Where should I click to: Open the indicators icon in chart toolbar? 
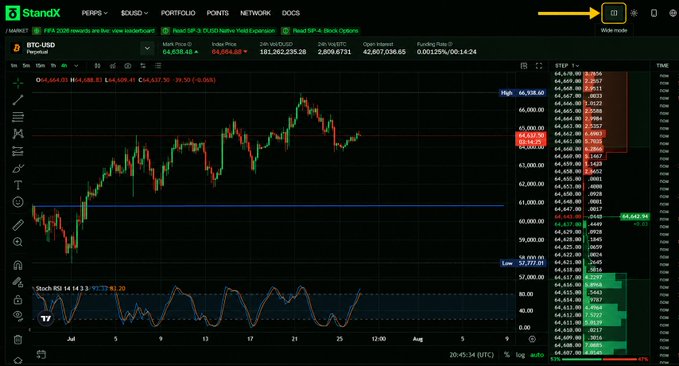coord(113,66)
